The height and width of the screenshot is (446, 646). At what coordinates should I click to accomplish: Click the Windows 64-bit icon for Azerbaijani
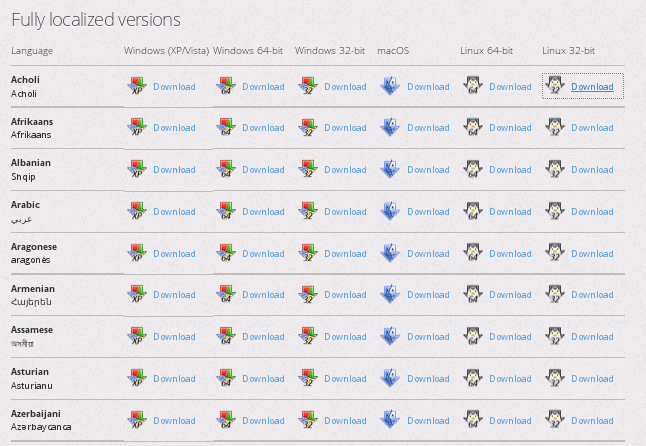point(225,421)
